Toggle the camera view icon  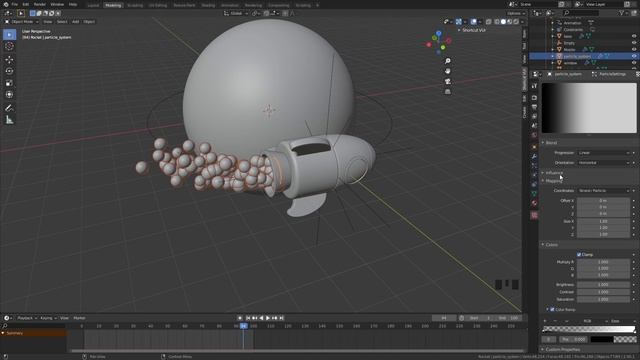pyautogui.click(x=448, y=81)
